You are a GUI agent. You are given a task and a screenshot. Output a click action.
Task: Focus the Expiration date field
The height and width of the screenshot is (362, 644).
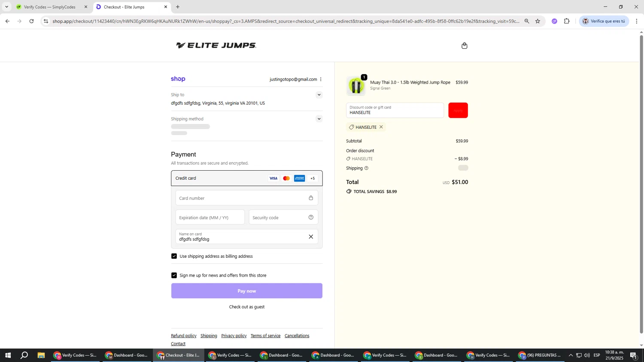coord(210,217)
